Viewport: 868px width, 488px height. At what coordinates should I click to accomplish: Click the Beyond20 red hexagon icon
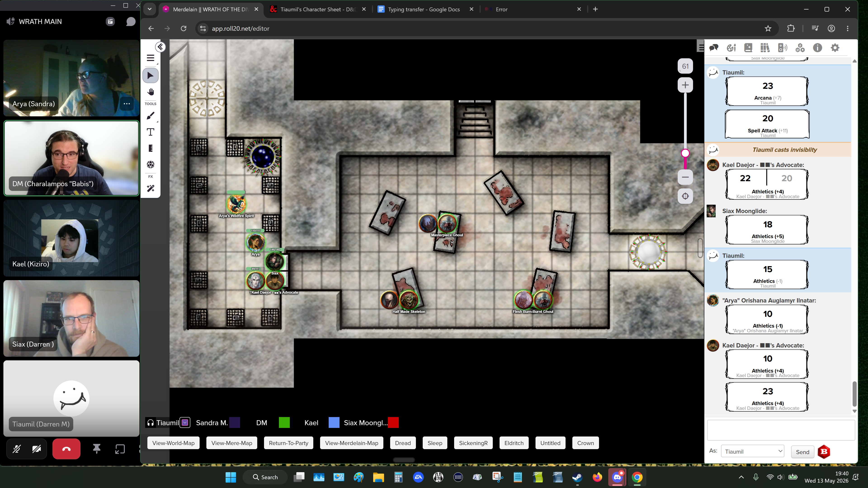(824, 452)
